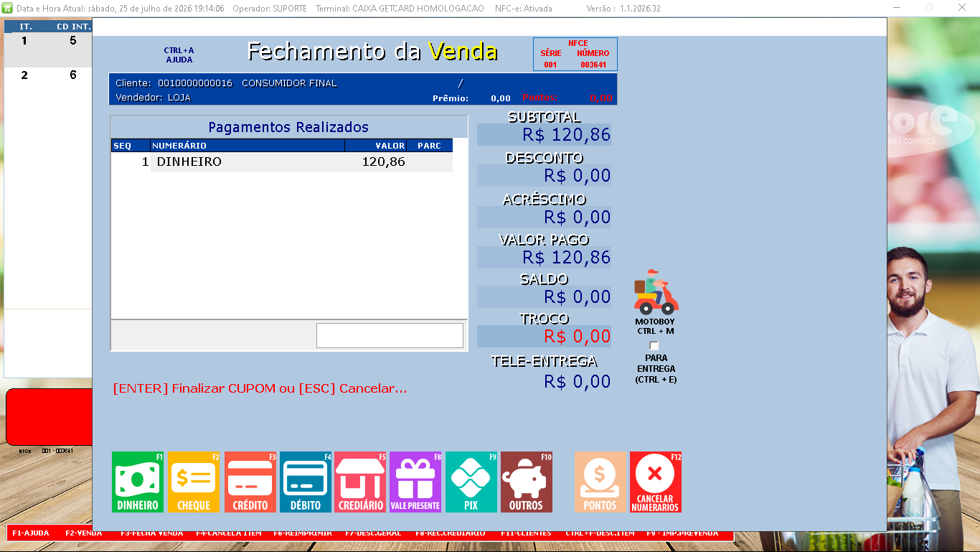The height and width of the screenshot is (552, 980).
Task: Select the Dinheiro cash payment icon
Action: [x=138, y=482]
